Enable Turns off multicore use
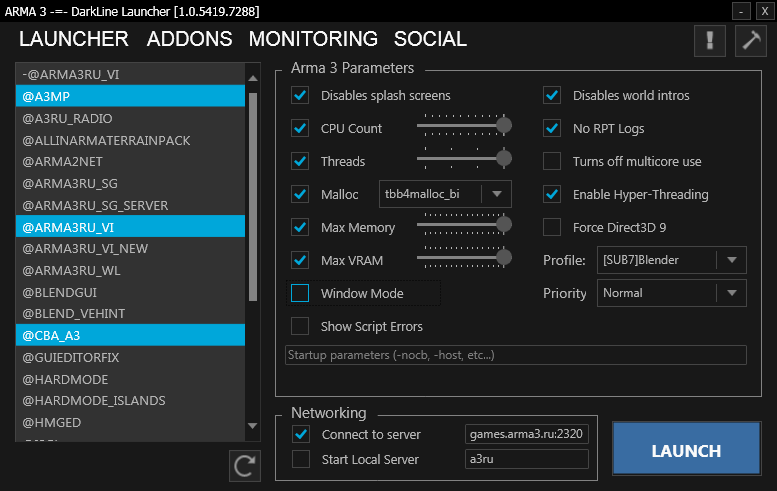Screen dimensions: 777x491 (x=552, y=161)
